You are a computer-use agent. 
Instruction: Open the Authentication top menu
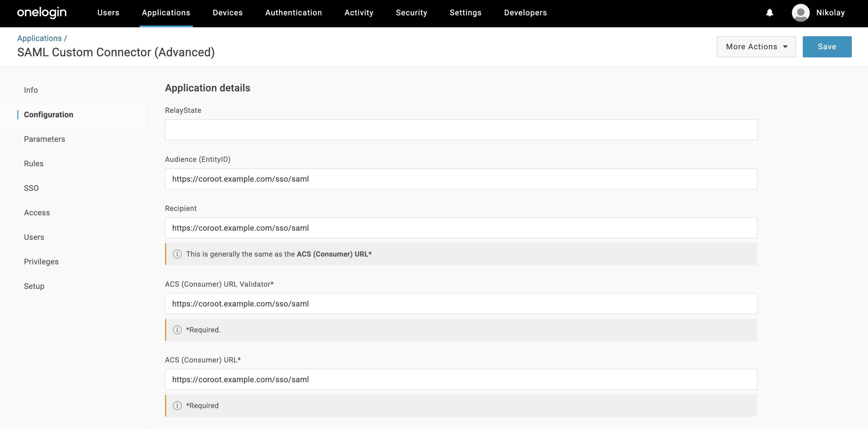294,13
